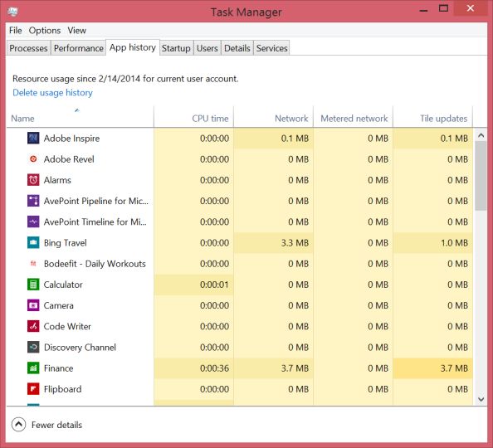Open the Options menu

click(45, 30)
